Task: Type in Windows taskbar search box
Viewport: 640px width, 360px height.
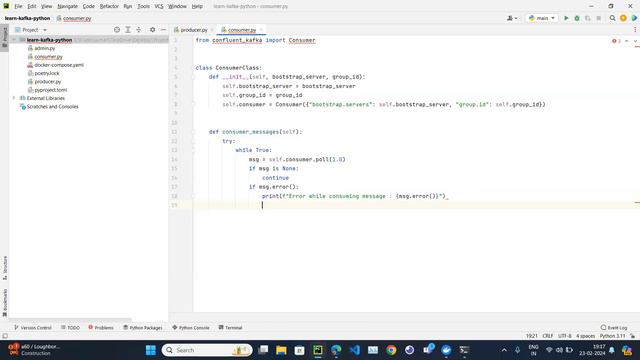Action: pos(207,350)
